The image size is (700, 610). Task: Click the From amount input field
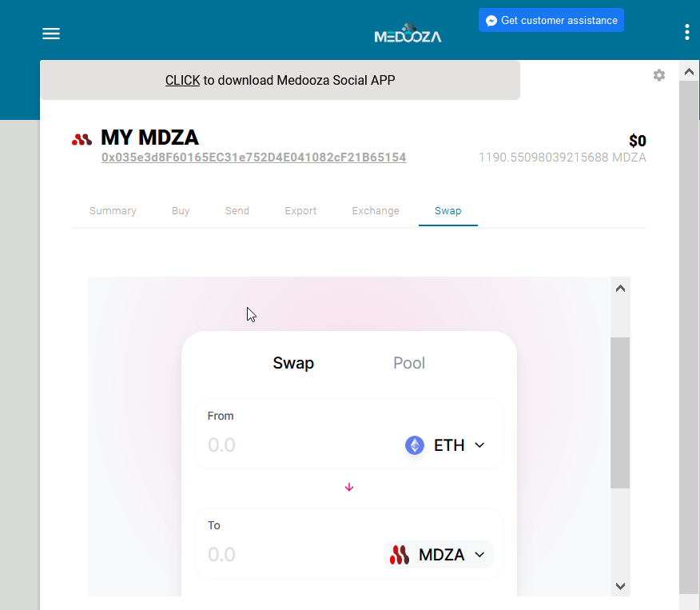299,445
